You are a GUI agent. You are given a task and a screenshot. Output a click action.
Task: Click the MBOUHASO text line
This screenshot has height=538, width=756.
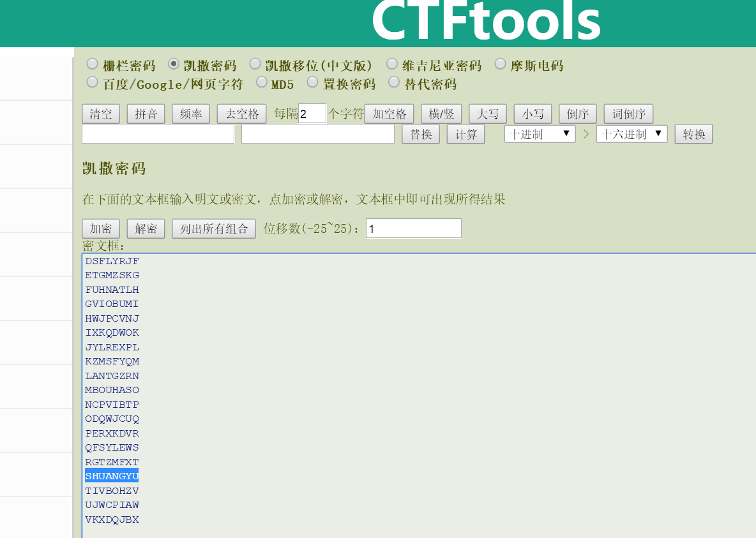[112, 390]
